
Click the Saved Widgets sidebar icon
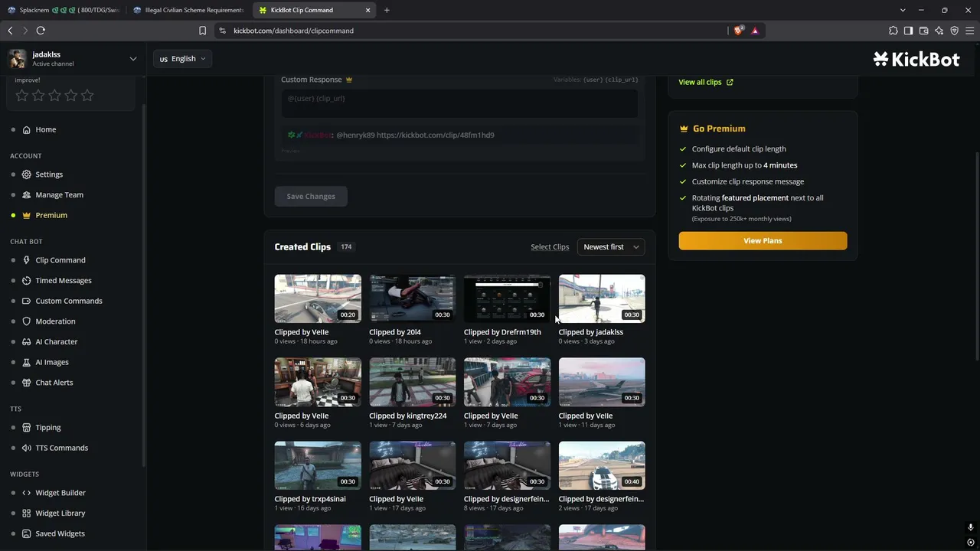(x=27, y=533)
